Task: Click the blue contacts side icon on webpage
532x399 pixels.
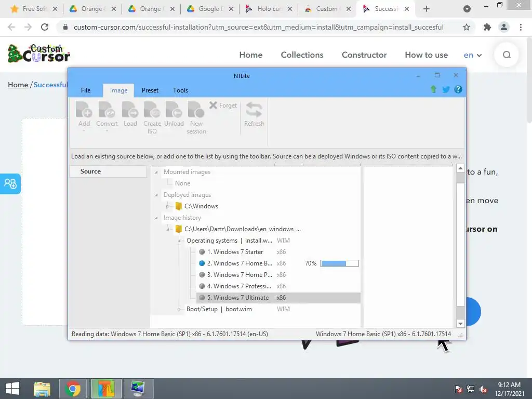Action: pyautogui.click(x=10, y=183)
